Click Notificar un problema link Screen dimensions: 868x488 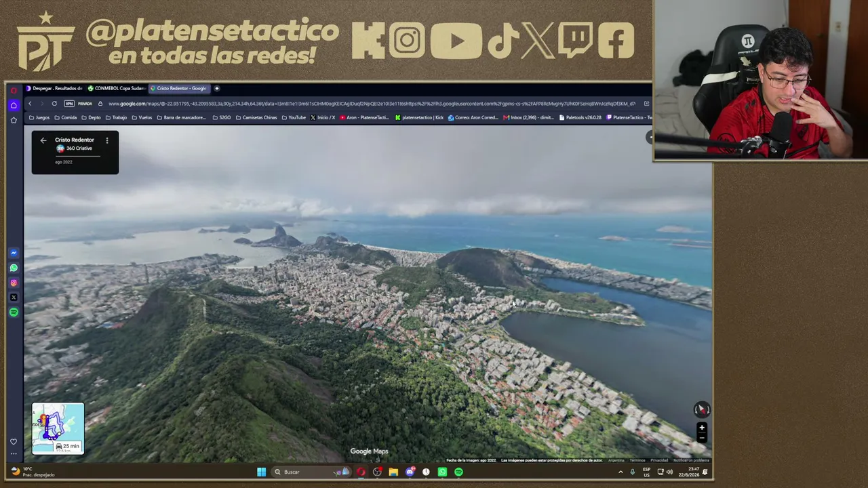click(x=691, y=460)
